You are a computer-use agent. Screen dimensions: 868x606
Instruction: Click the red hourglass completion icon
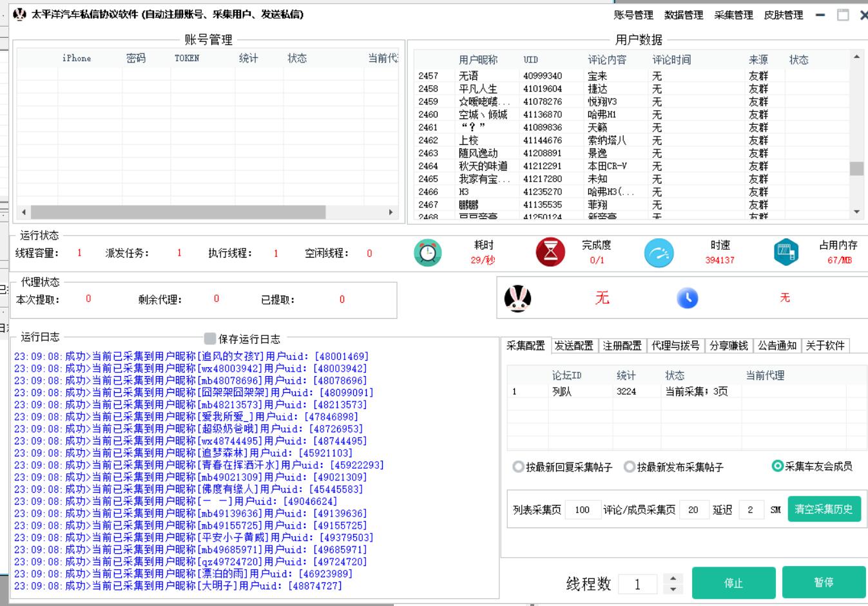550,252
